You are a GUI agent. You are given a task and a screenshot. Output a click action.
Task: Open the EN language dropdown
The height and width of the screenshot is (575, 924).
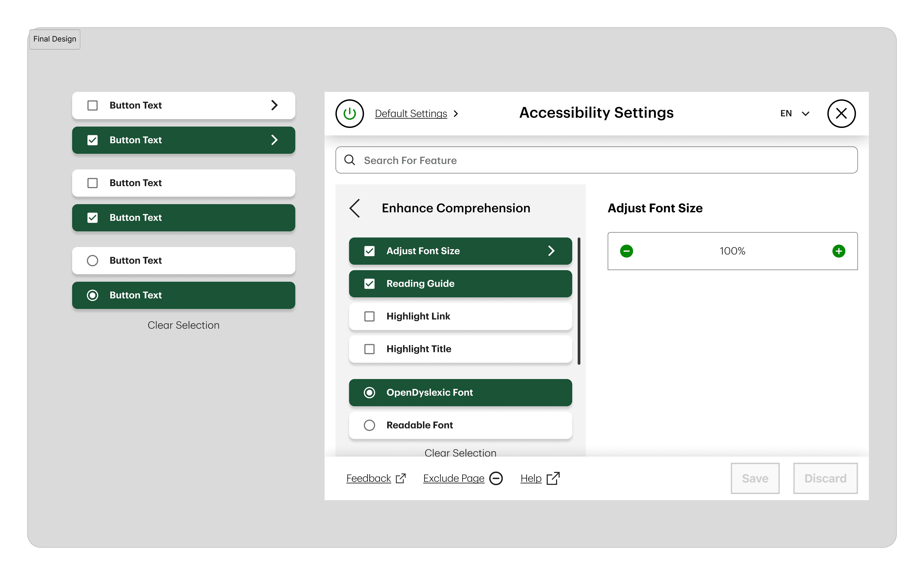[795, 113]
